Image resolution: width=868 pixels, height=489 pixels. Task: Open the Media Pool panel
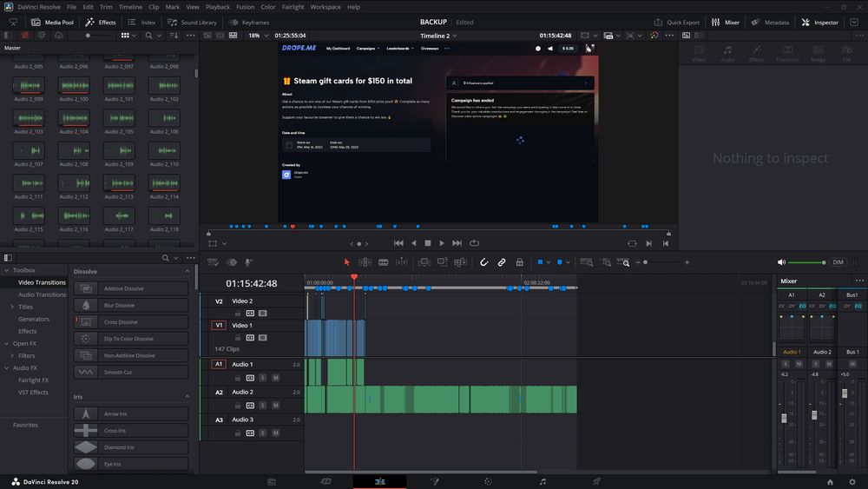(53, 23)
